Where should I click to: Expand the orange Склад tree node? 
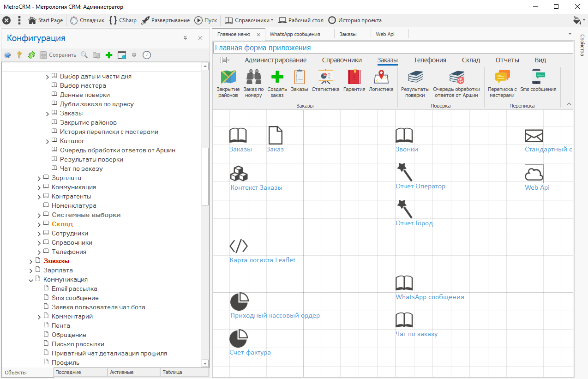[39, 224]
